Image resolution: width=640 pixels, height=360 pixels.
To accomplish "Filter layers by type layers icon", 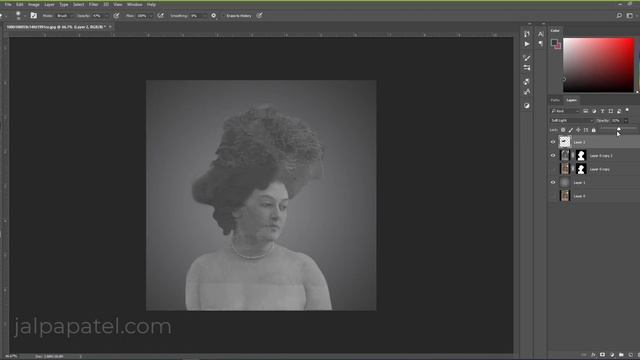I will [602, 111].
